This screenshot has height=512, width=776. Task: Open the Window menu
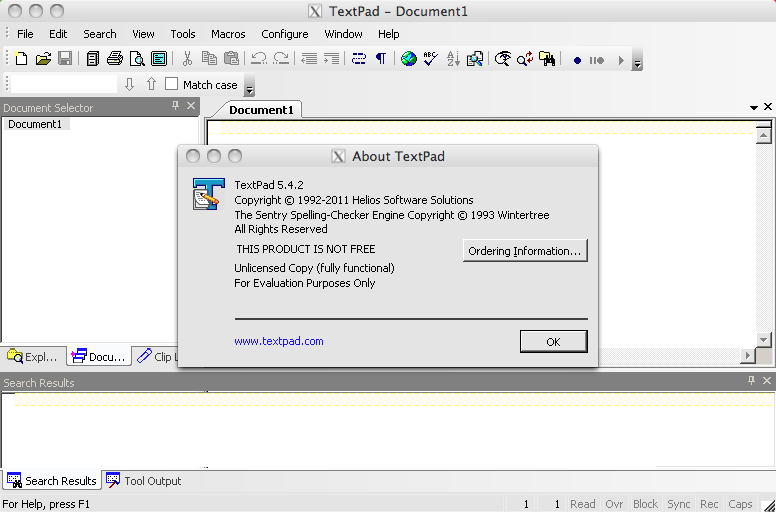[343, 34]
